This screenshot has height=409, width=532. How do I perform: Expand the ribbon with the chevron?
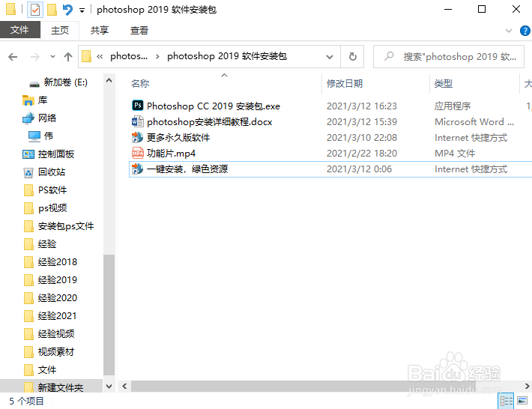[x=508, y=31]
